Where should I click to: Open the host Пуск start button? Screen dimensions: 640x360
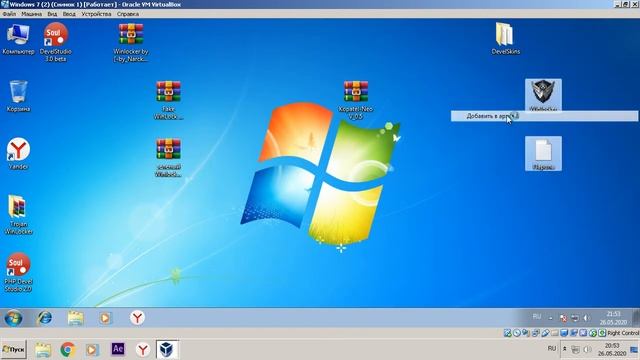13,349
